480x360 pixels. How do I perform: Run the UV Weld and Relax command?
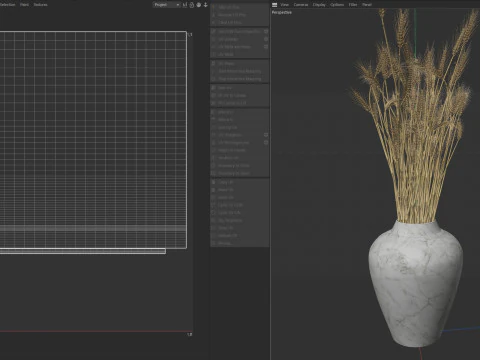tap(237, 47)
